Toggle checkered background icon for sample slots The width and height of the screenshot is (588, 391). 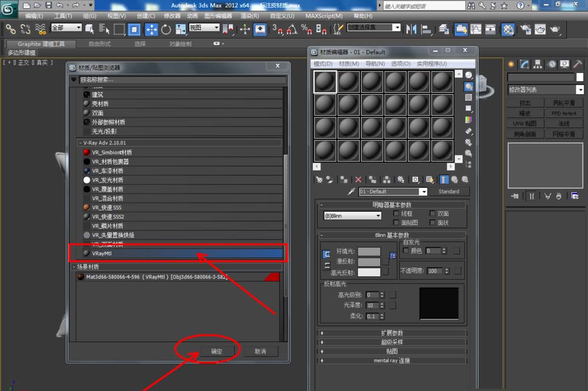(469, 98)
